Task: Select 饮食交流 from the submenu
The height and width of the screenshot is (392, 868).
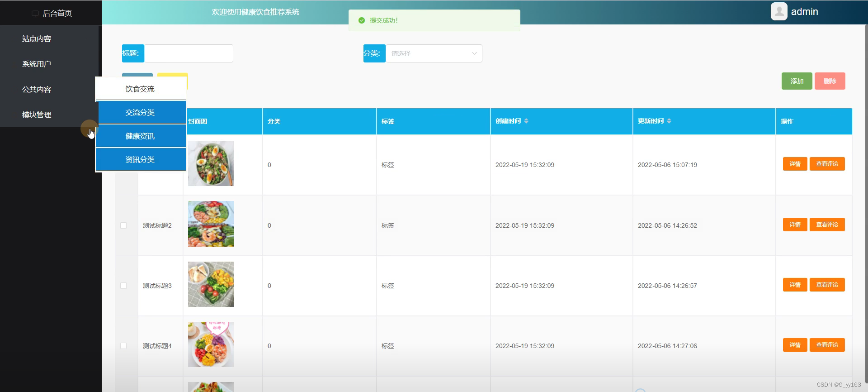Action: [141, 89]
